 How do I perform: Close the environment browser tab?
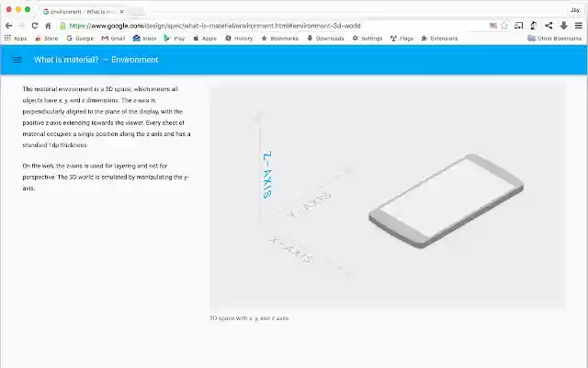click(121, 12)
